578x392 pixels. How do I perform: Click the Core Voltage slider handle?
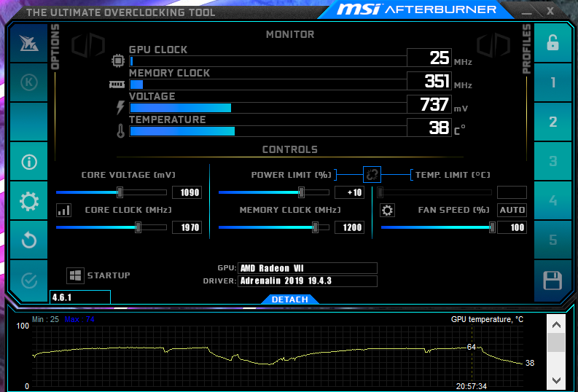click(x=120, y=192)
